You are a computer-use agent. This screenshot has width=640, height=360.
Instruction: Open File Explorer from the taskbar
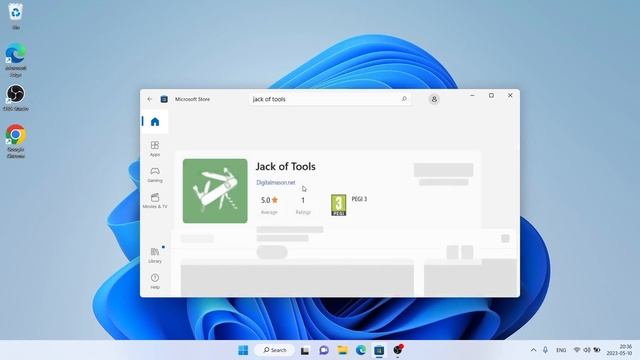(342, 350)
